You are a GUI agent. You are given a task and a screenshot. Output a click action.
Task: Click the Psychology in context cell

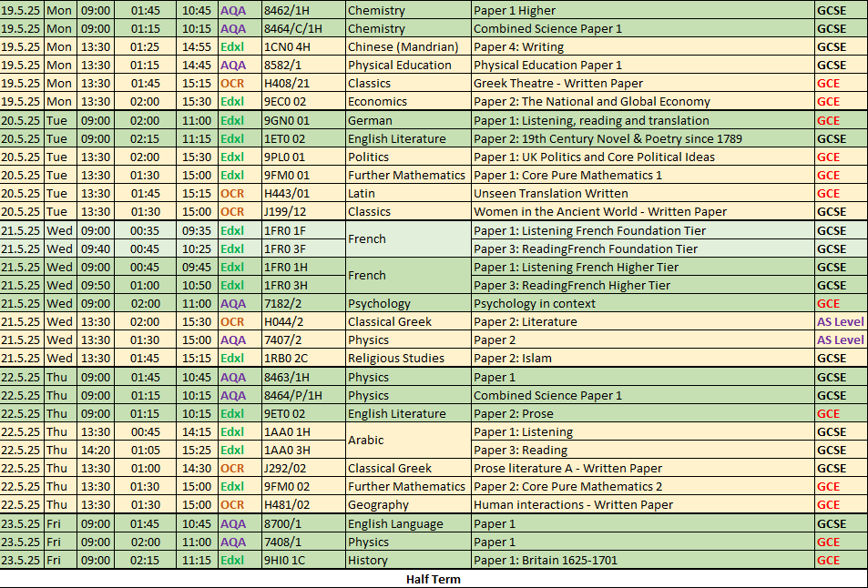[x=642, y=303]
